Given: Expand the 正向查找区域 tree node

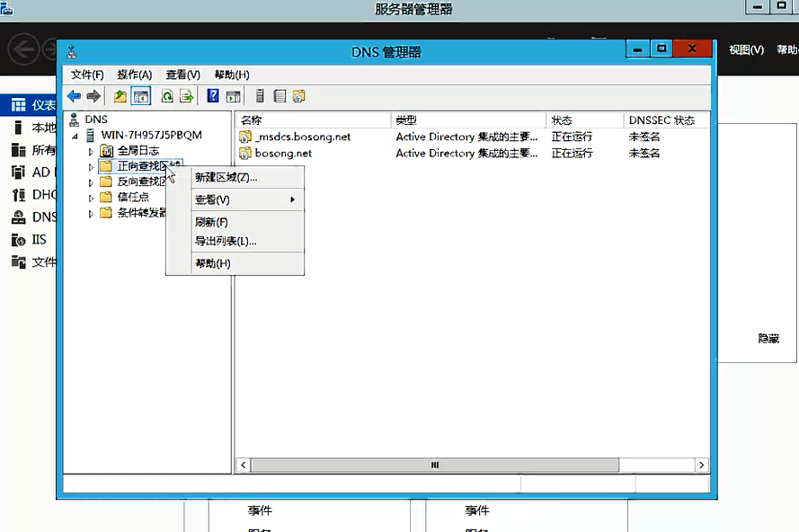Looking at the screenshot, I should 91,166.
